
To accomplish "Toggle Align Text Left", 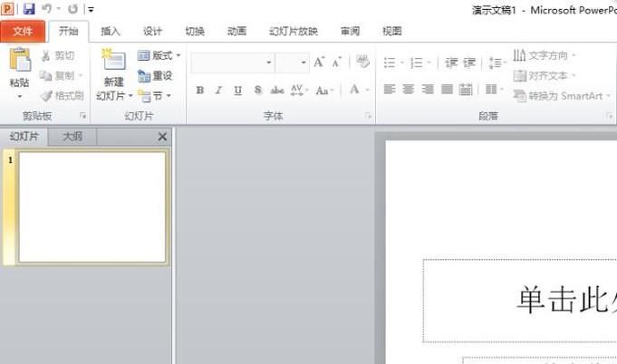I will (390, 90).
